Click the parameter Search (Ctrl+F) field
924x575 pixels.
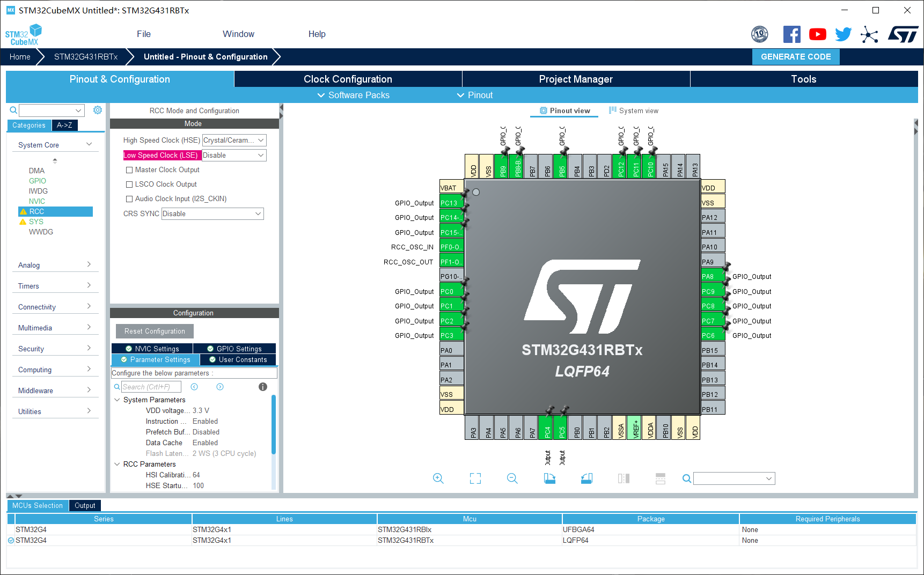pyautogui.click(x=151, y=387)
